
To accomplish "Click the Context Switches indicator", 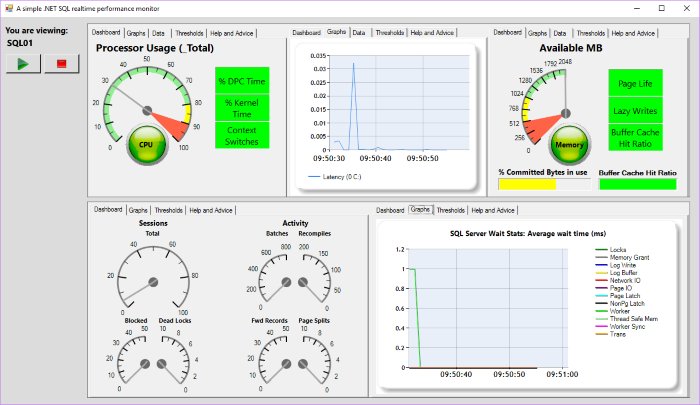I will pyautogui.click(x=242, y=136).
